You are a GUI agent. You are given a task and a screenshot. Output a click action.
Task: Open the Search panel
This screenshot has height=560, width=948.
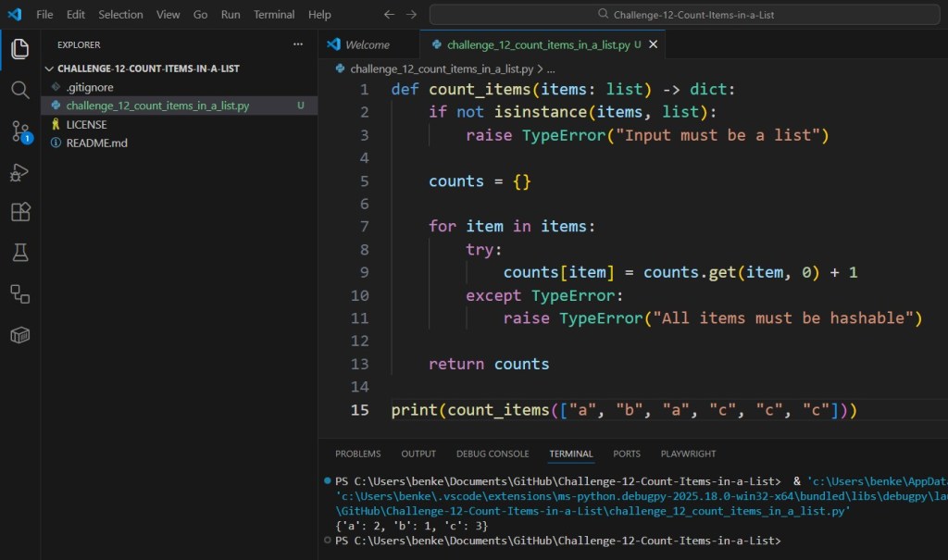click(x=19, y=91)
